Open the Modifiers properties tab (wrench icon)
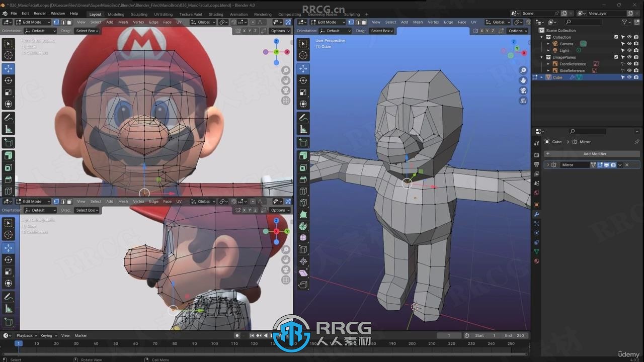 pyautogui.click(x=536, y=214)
